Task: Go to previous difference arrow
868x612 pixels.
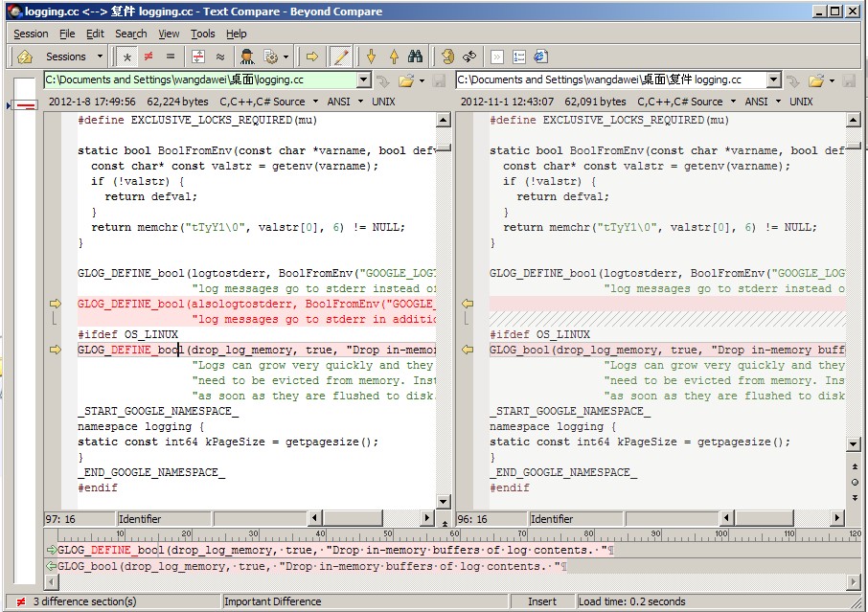Action: [x=393, y=57]
